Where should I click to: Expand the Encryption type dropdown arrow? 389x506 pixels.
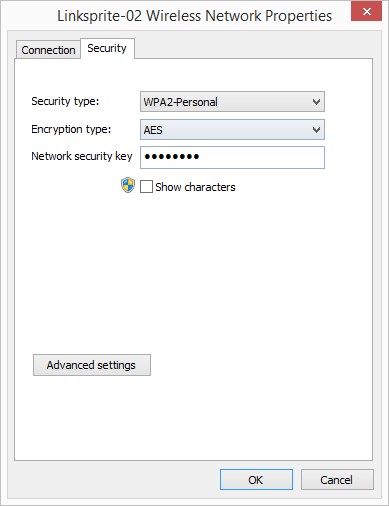tap(316, 130)
